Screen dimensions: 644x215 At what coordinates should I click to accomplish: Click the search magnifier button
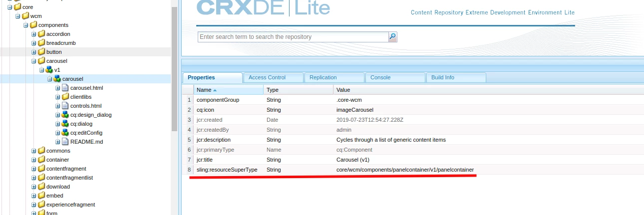tap(393, 37)
